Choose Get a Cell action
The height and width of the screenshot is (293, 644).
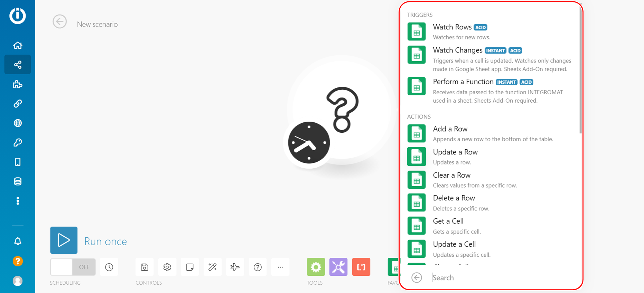pos(490,226)
